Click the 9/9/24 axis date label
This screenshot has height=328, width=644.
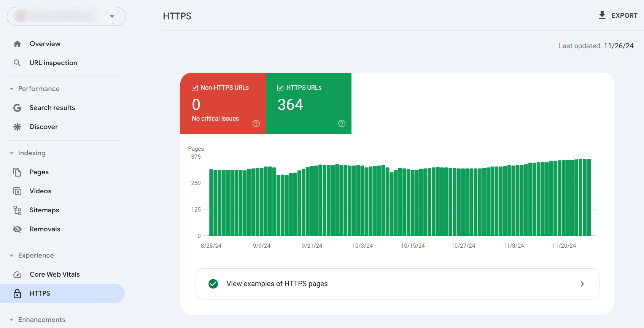(262, 246)
